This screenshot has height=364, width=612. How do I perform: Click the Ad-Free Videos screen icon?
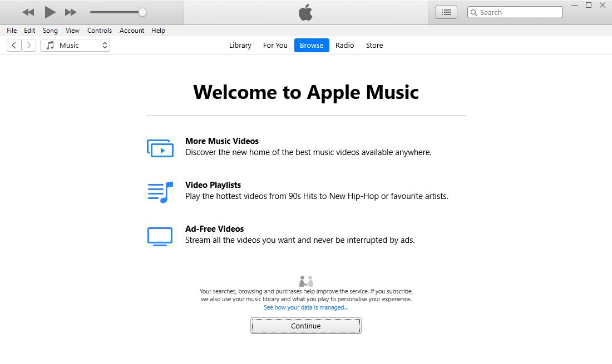click(x=160, y=236)
